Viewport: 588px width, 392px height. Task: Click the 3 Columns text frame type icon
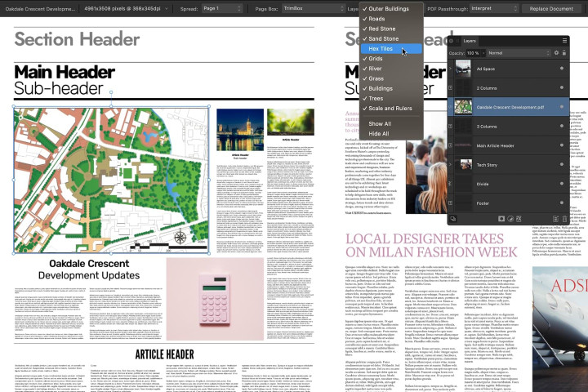450,127
